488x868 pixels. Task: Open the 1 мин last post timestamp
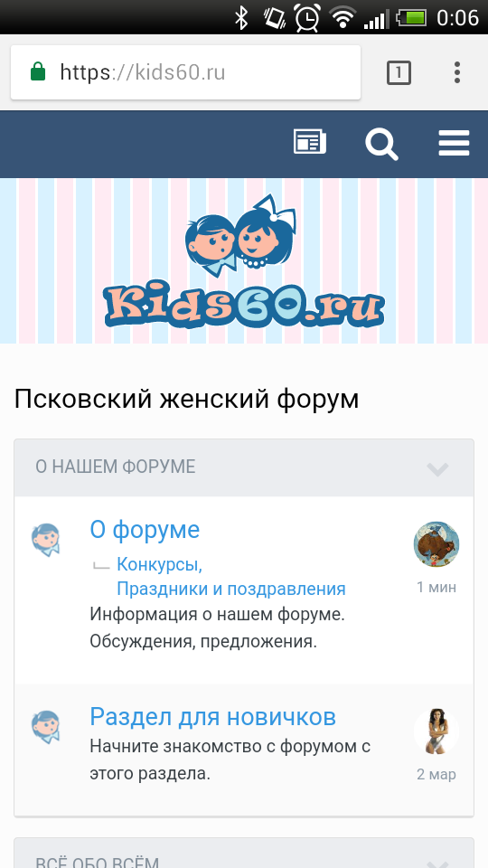(x=436, y=588)
